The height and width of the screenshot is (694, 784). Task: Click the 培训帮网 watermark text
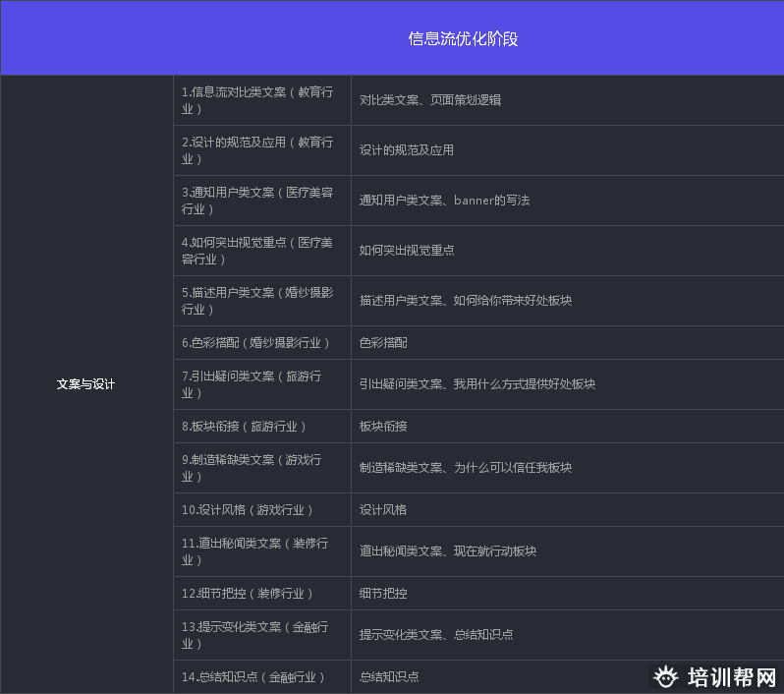pyautogui.click(x=732, y=678)
